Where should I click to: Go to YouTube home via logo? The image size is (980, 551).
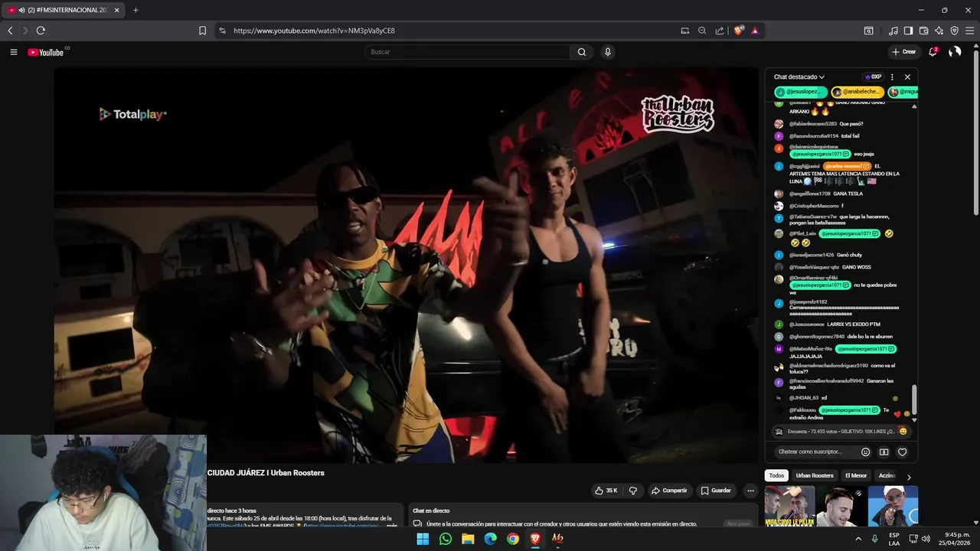[x=46, y=52]
